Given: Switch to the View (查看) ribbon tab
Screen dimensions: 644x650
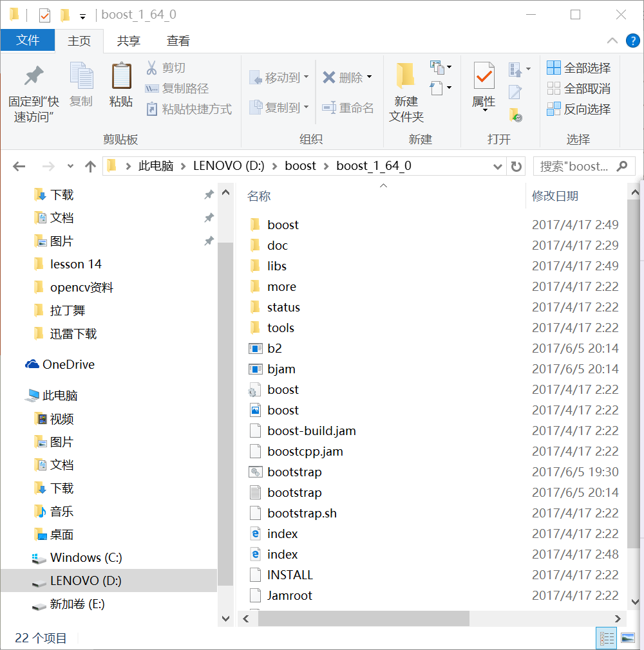Looking at the screenshot, I should coord(178,41).
